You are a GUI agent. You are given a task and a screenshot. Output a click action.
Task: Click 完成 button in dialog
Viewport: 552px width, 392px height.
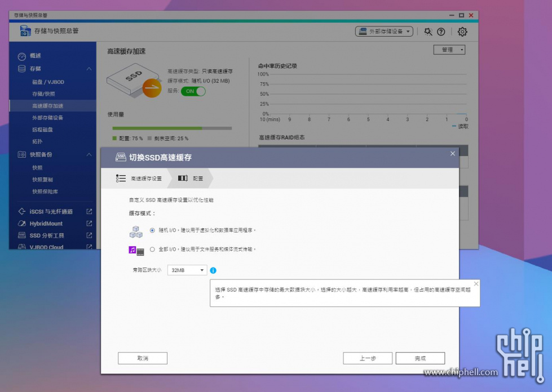click(420, 358)
